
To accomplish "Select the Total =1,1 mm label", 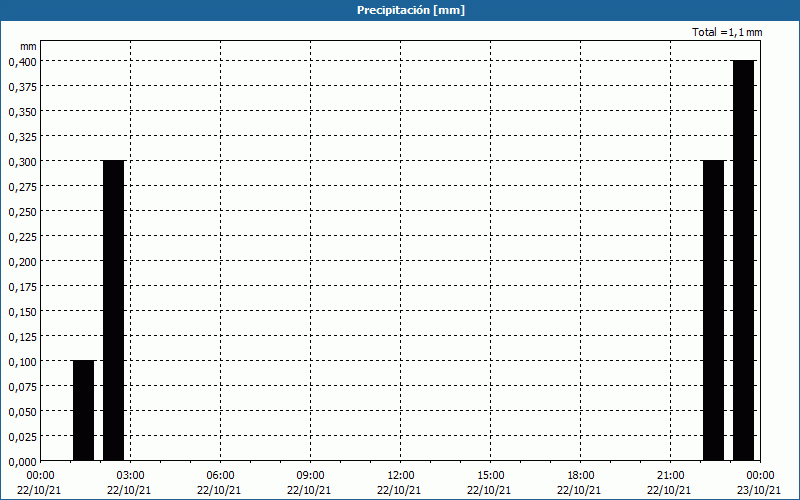I will point(727,32).
